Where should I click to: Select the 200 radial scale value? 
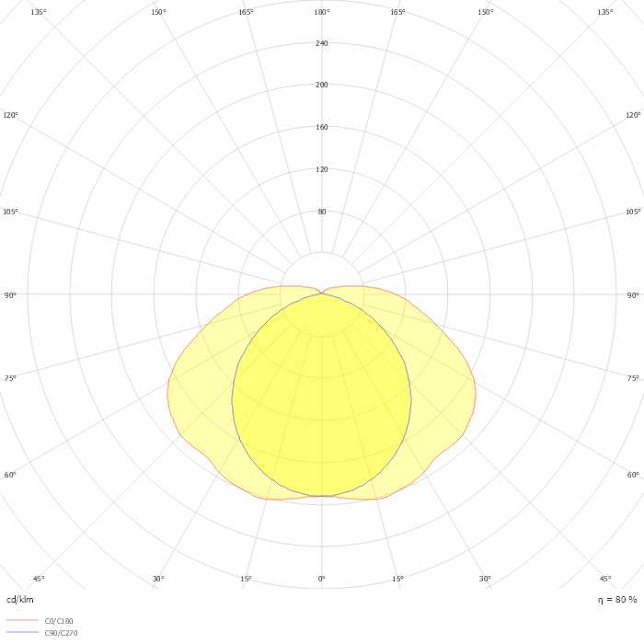(322, 85)
